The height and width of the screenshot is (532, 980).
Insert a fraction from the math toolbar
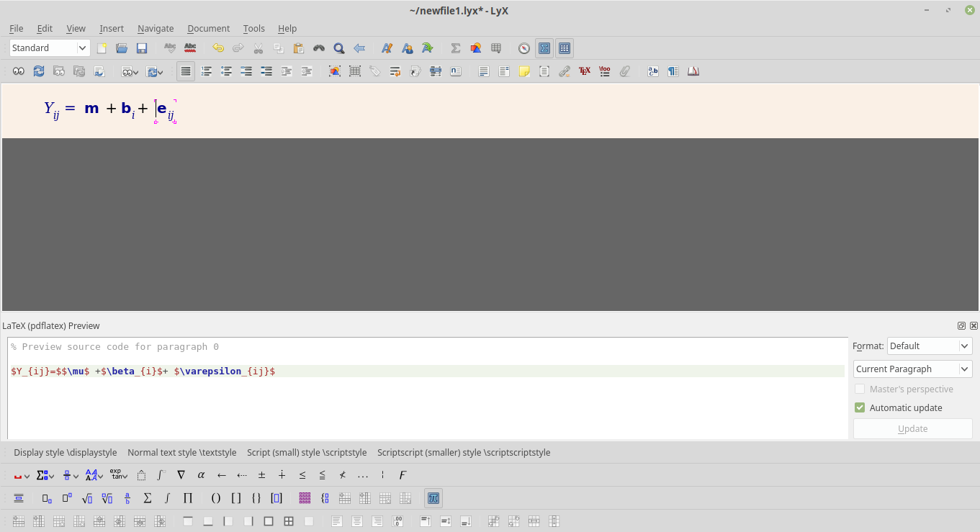pyautogui.click(x=127, y=498)
